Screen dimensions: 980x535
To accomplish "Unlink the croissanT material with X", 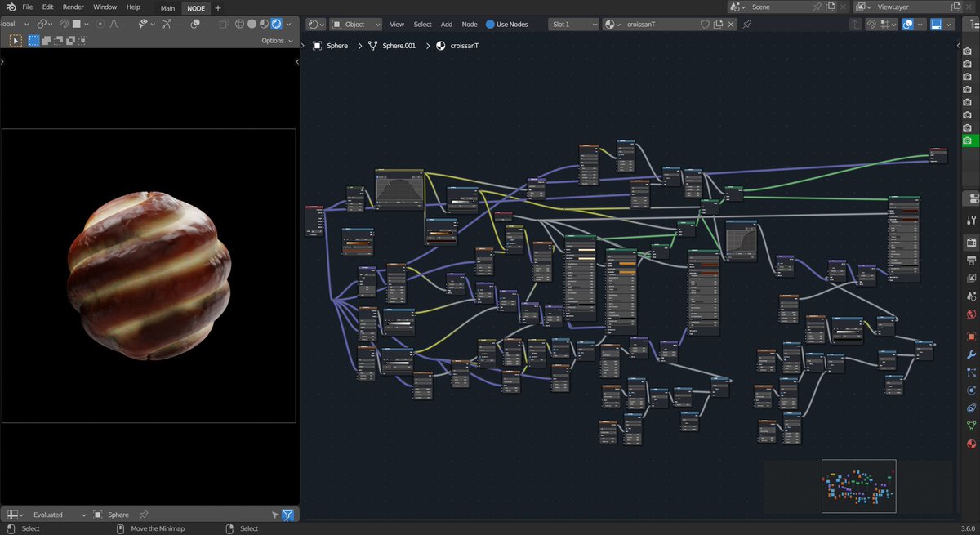I will tap(730, 25).
